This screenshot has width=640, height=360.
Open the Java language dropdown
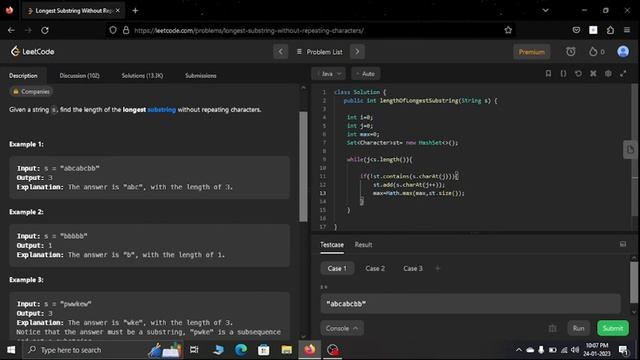point(329,74)
